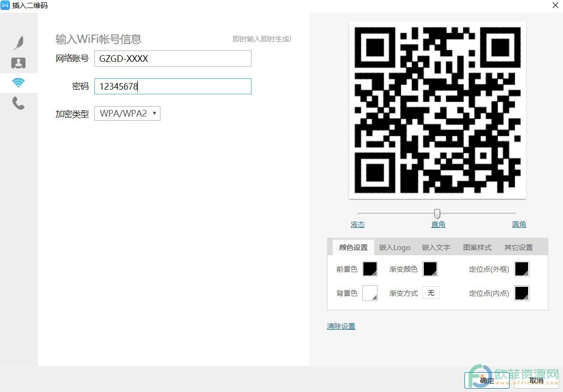Click the 输入WiFi帐号信息 heading

click(98, 39)
